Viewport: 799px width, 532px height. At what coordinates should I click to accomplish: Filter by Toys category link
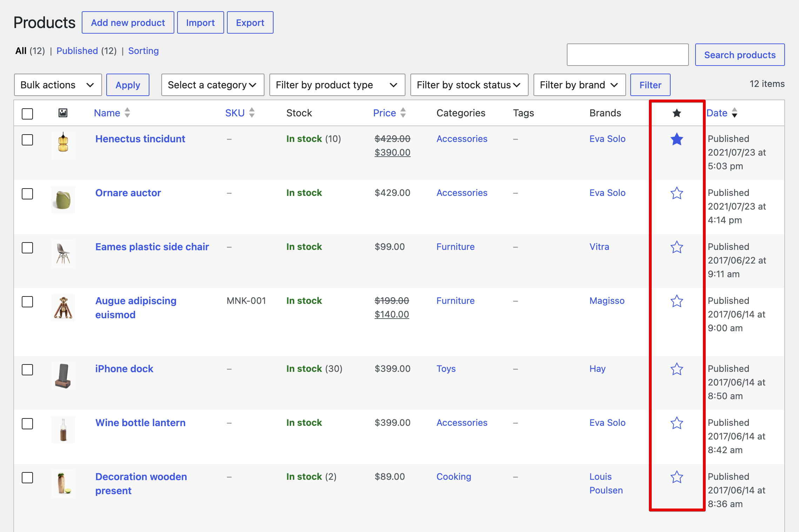[446, 369]
